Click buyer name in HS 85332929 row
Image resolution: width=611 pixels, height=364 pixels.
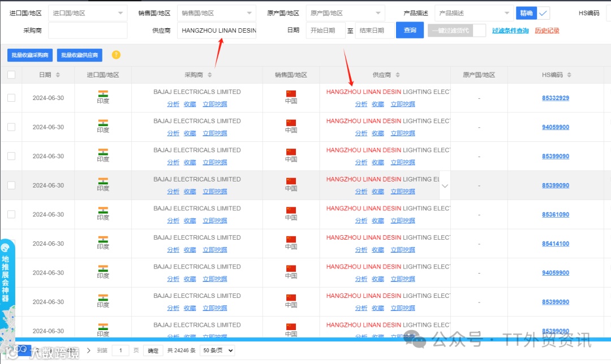[197, 92]
